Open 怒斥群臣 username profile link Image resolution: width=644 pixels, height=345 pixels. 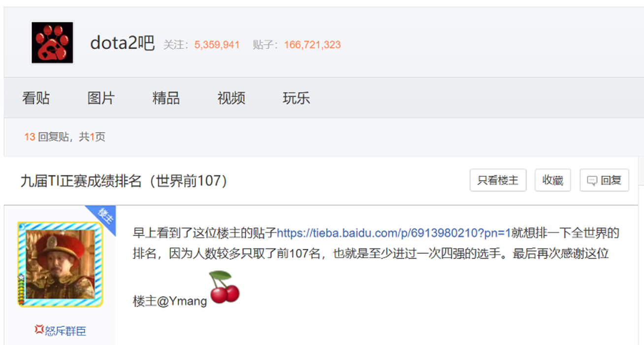pyautogui.click(x=65, y=331)
